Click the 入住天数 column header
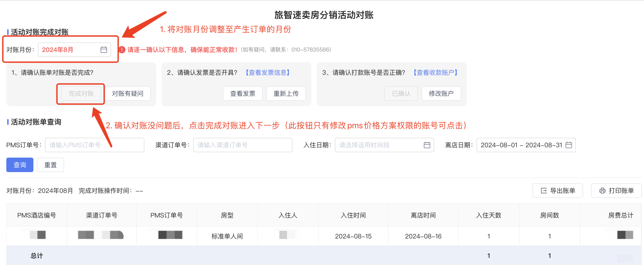Screen dimensions: 644x271 click(489, 215)
